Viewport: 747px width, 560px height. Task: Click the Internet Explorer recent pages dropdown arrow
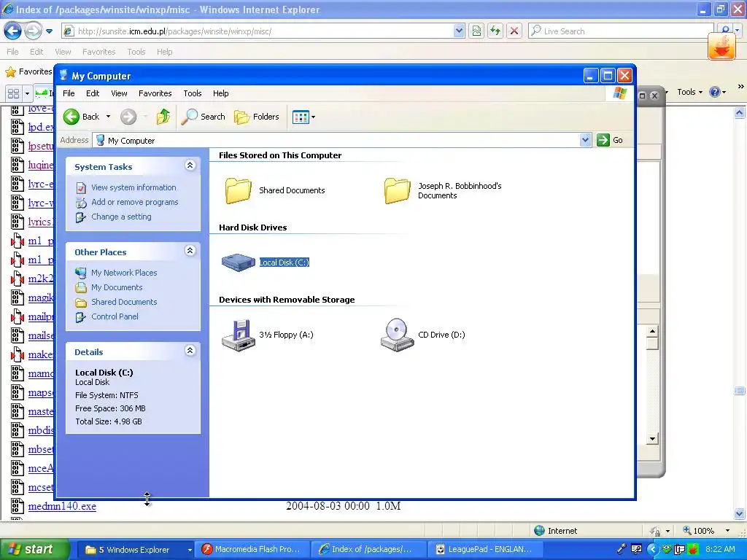(x=49, y=31)
